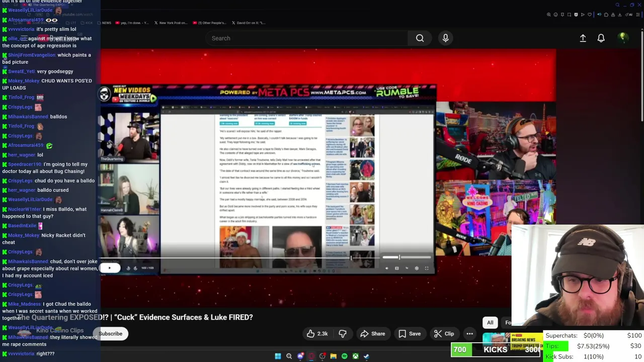The image size is (644, 362).
Task: Open the Breaking News recommended video thumbnail
Action: coord(512,341)
